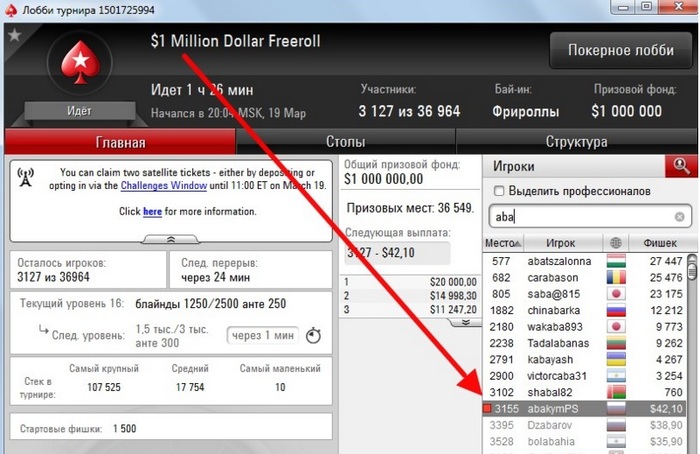The height and width of the screenshot is (454, 700).
Task: Select player row victorcaba31
Action: 585,376
